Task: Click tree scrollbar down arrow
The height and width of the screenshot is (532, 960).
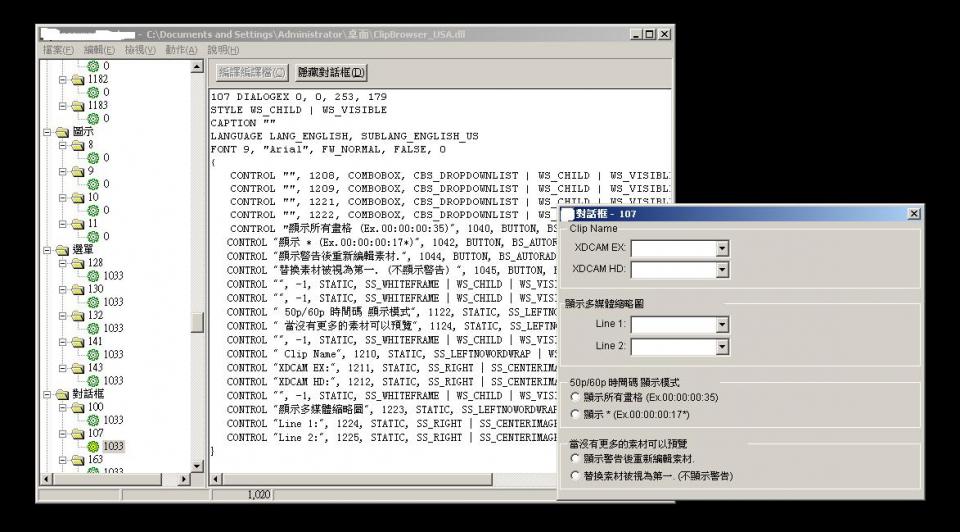Action: pyautogui.click(x=197, y=466)
